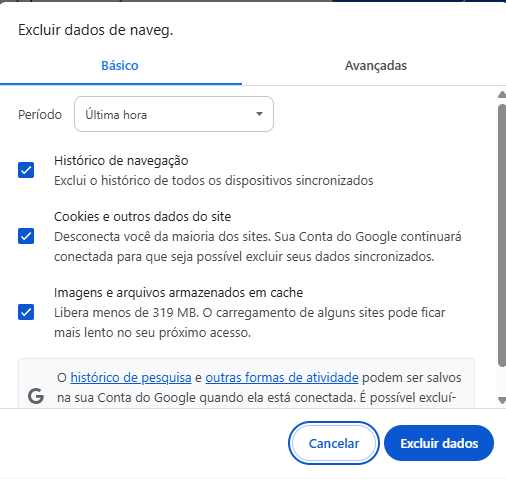Image resolution: width=506 pixels, height=479 pixels.
Task: Toggle the Cookies e outros dados checkbox
Action: point(26,236)
